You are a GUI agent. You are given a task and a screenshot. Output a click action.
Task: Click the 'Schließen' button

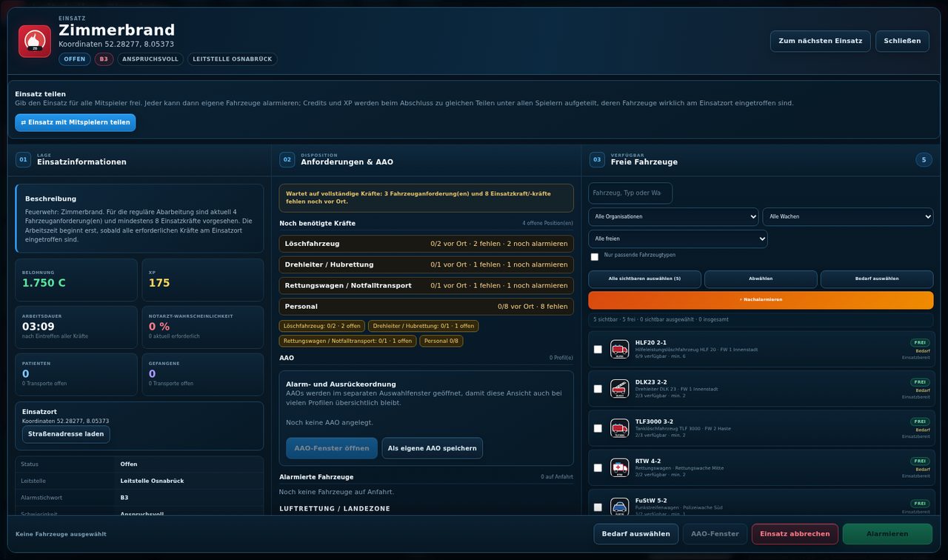pos(902,41)
